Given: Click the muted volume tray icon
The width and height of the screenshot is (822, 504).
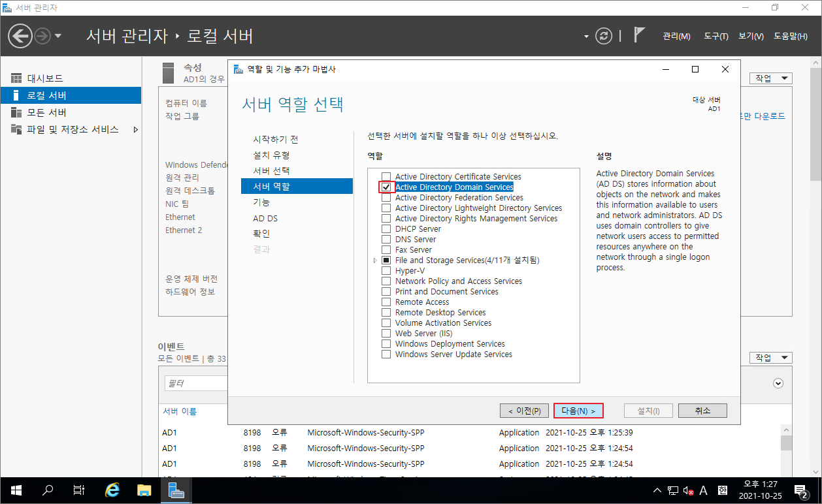Looking at the screenshot, I should [688, 491].
